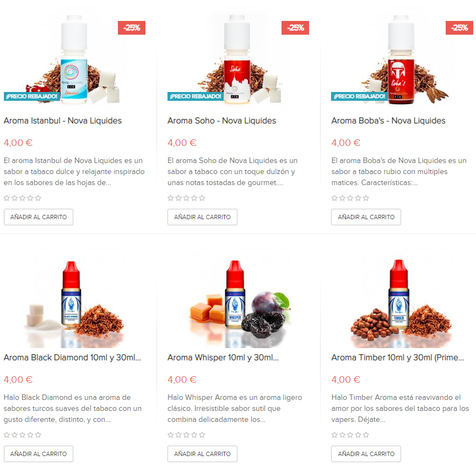The width and height of the screenshot is (476, 466).
Task: Open the Aroma Istanbul product image
Action: click(74, 60)
